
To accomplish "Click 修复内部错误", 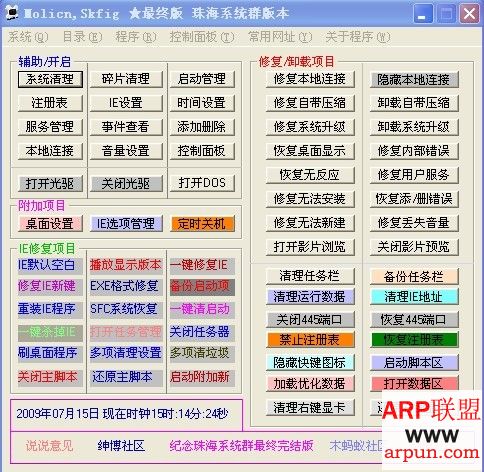I will click(414, 151).
